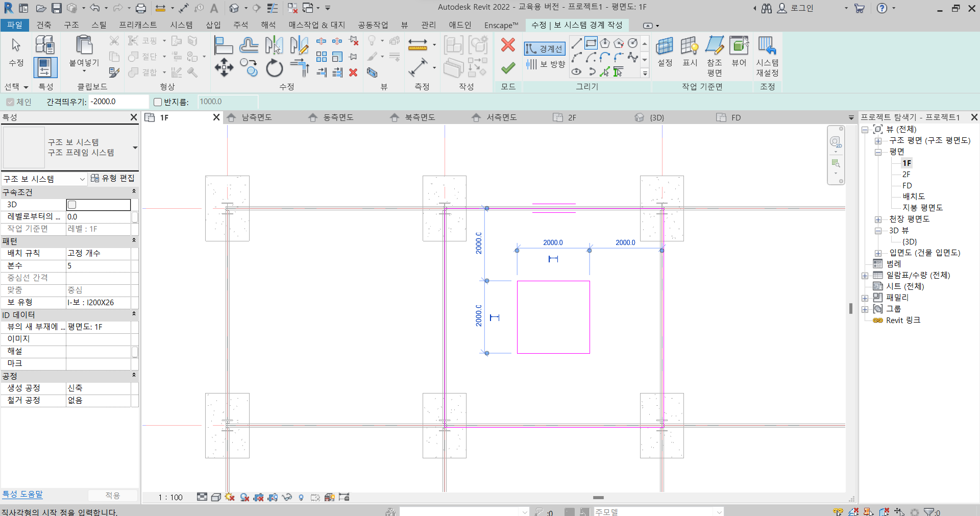Select the Line draw tool
The width and height of the screenshot is (980, 516).
[x=577, y=43]
